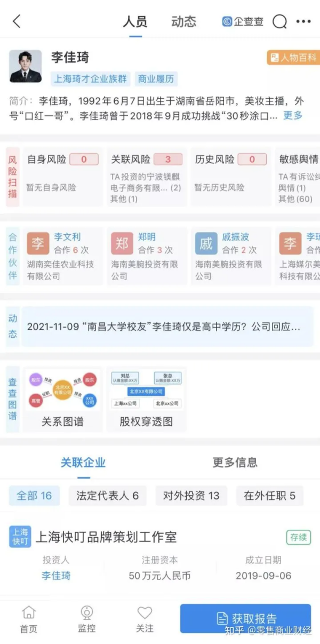
Task: Go to 首页 home icon
Action: point(29,619)
